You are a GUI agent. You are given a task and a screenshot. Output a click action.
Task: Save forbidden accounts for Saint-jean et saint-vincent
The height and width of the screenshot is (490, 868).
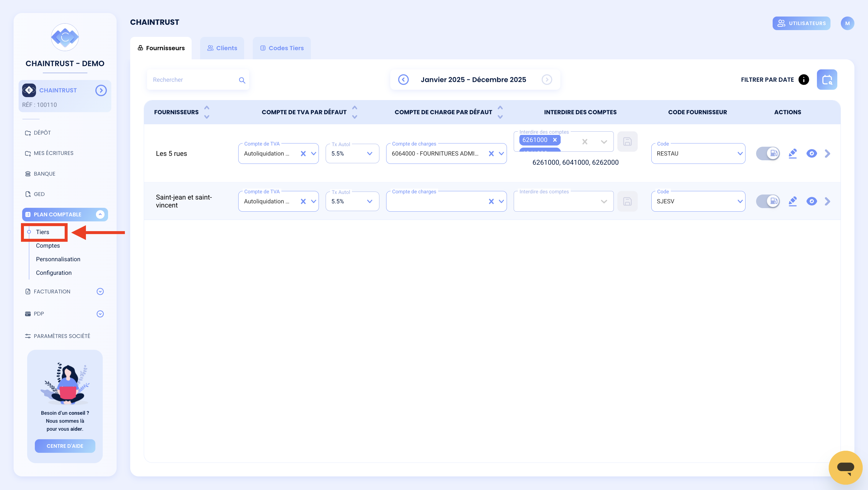point(627,202)
